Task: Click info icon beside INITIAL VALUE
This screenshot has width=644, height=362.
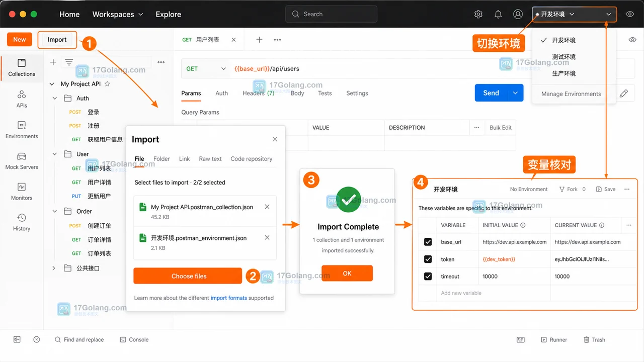Action: click(x=523, y=225)
